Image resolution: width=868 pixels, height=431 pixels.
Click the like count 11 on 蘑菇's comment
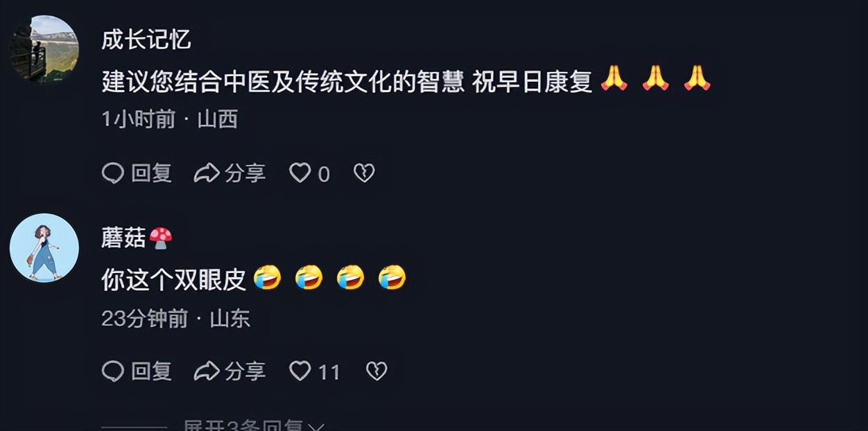pyautogui.click(x=329, y=373)
